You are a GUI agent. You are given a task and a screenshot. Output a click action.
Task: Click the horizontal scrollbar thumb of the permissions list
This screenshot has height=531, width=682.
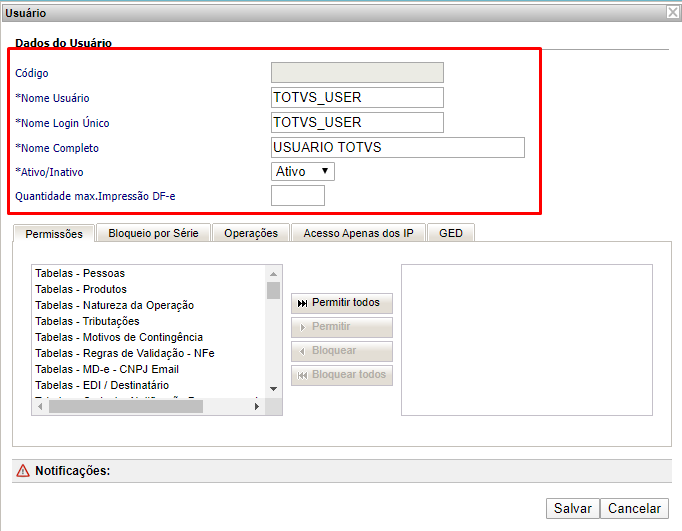pyautogui.click(x=126, y=407)
